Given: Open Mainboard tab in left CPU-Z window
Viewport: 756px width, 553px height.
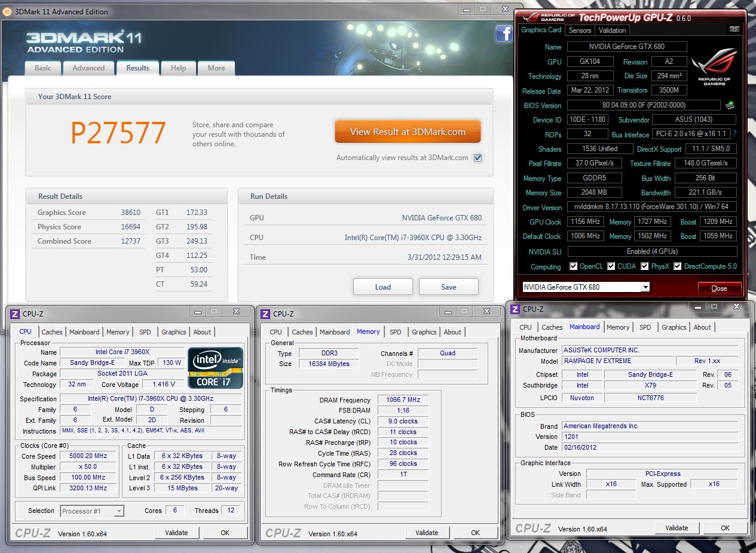Looking at the screenshot, I should click(x=84, y=332).
